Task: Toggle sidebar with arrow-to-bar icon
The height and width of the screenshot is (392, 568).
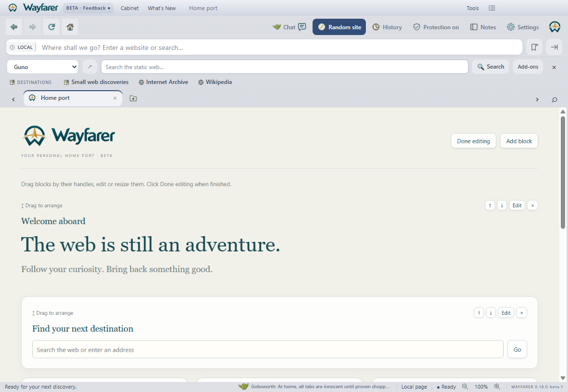Action: click(554, 47)
